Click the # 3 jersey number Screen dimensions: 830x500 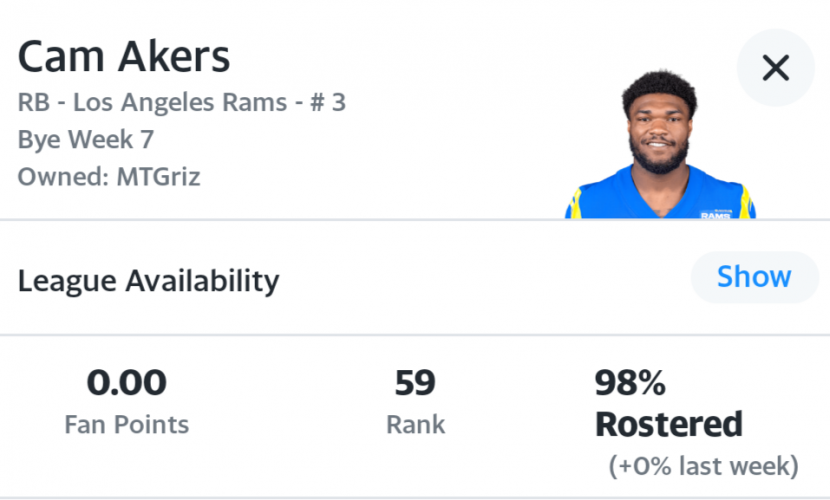(328, 102)
